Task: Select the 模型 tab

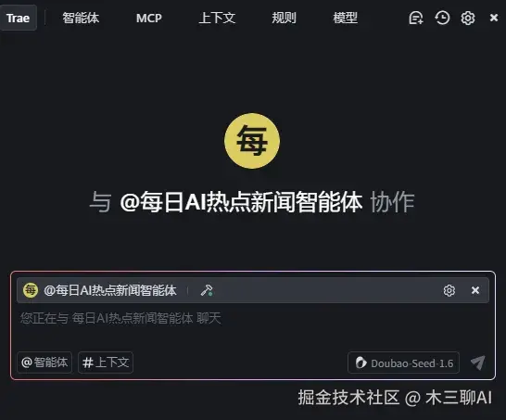Action: (346, 18)
